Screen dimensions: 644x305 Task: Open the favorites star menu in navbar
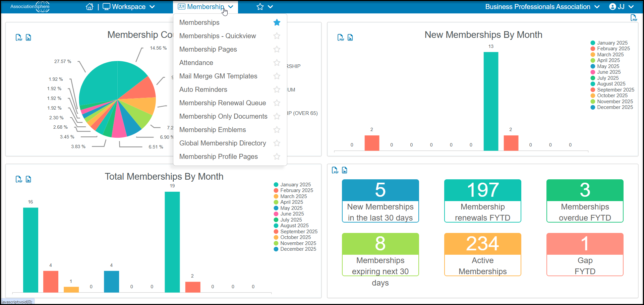(x=265, y=7)
